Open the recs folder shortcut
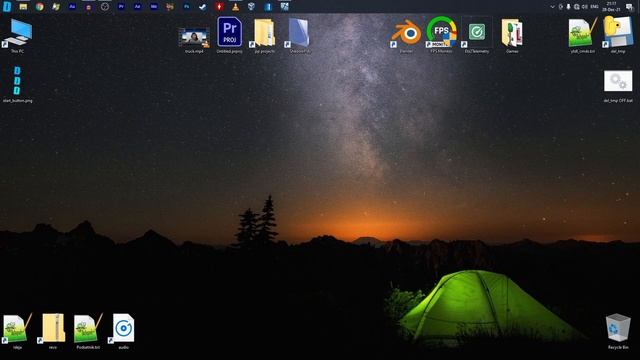The height and width of the screenshot is (360, 640). (x=53, y=331)
